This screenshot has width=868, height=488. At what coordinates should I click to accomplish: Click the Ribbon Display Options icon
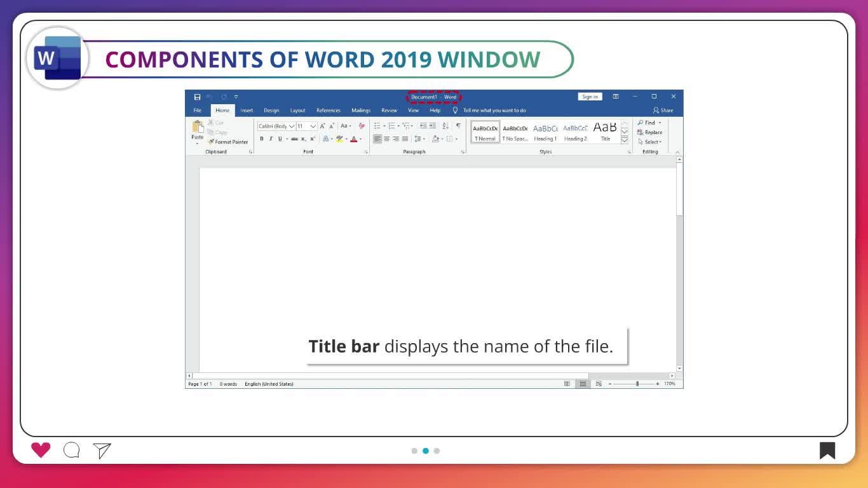click(x=616, y=97)
